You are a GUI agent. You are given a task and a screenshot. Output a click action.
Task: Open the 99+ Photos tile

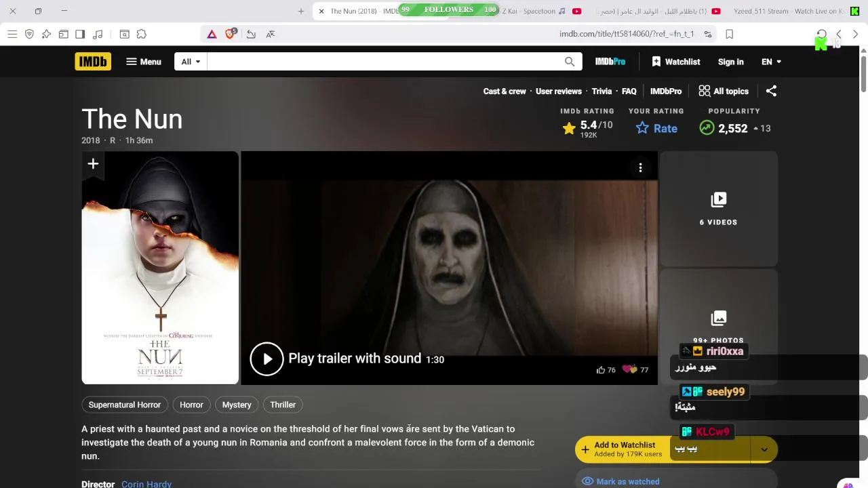719,327
